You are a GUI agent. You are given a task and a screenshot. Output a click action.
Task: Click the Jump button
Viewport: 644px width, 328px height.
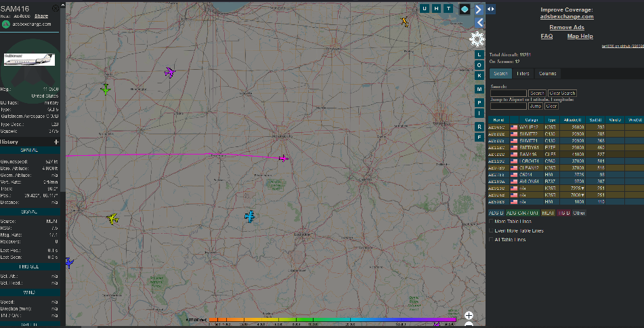(535, 106)
